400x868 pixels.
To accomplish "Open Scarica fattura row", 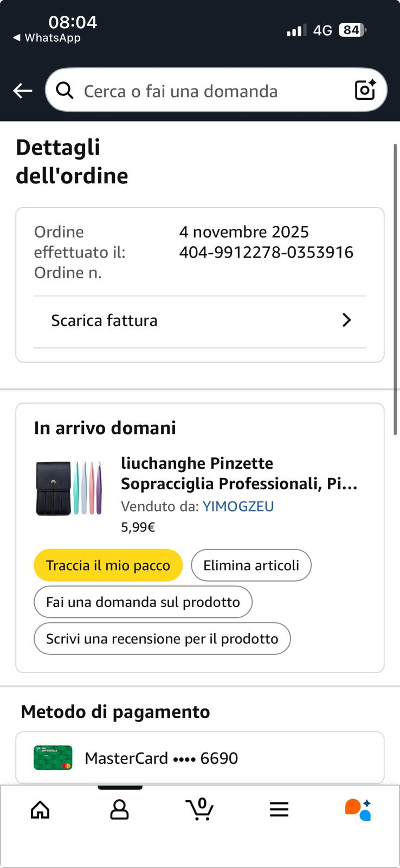I will tap(200, 322).
